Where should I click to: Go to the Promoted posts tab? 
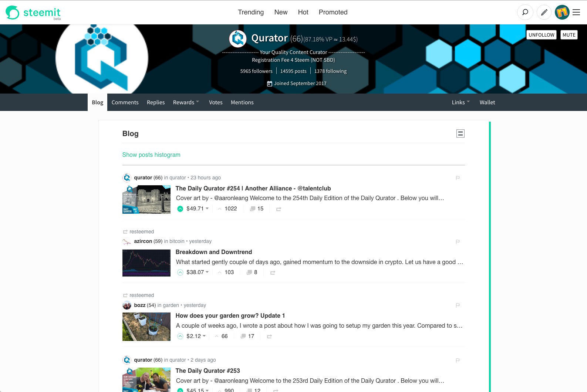point(333,12)
